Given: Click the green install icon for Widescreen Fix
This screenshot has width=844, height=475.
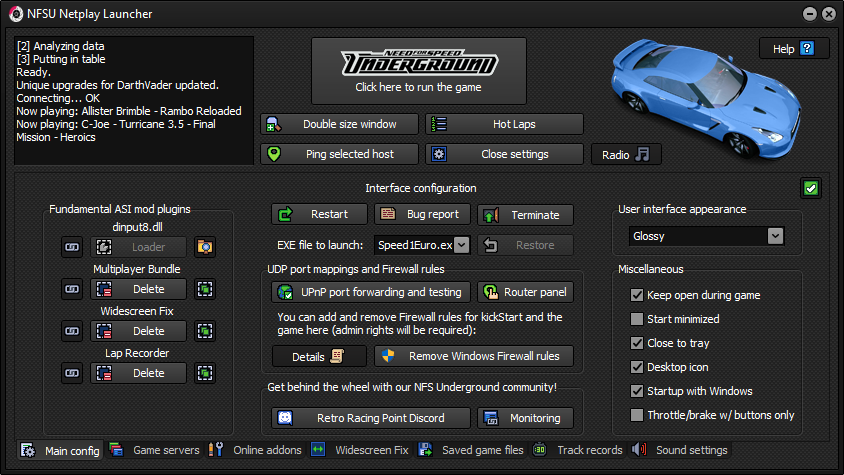Looking at the screenshot, I should [205, 331].
